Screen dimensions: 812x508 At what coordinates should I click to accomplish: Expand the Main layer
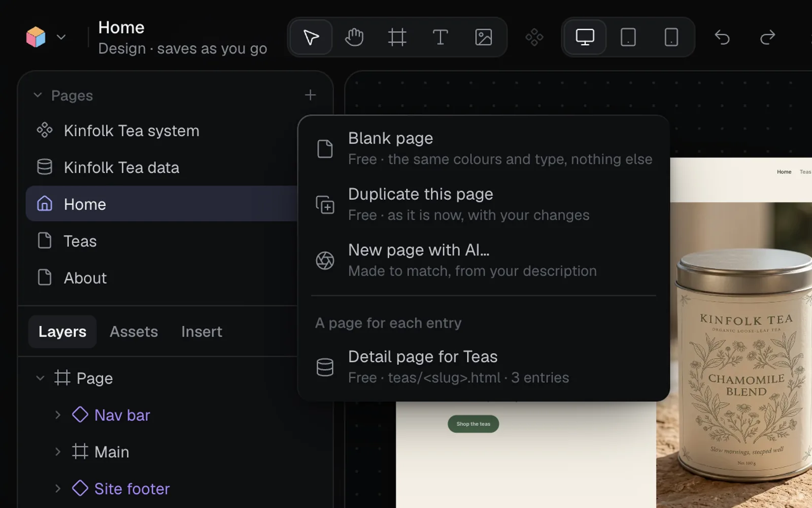point(58,452)
